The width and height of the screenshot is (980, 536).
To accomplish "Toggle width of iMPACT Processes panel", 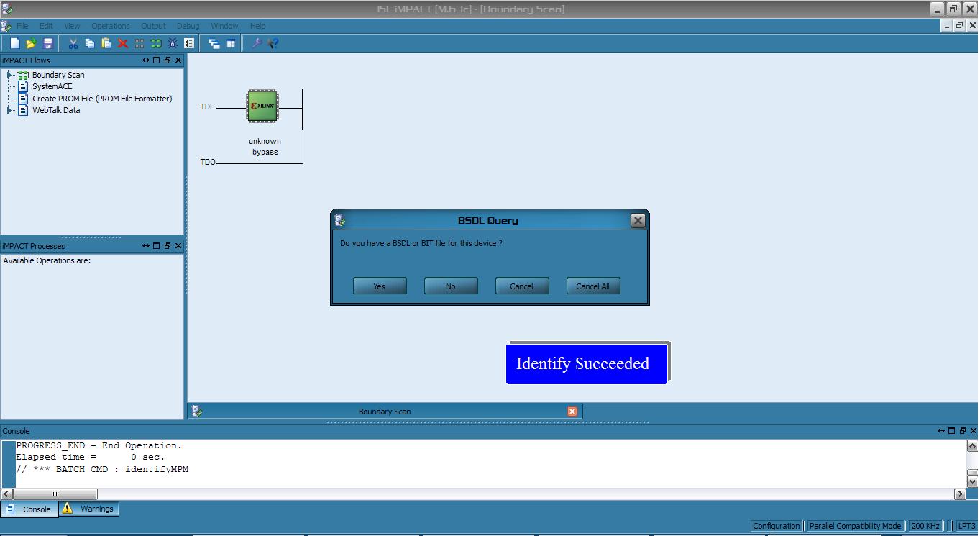I will click(x=146, y=246).
